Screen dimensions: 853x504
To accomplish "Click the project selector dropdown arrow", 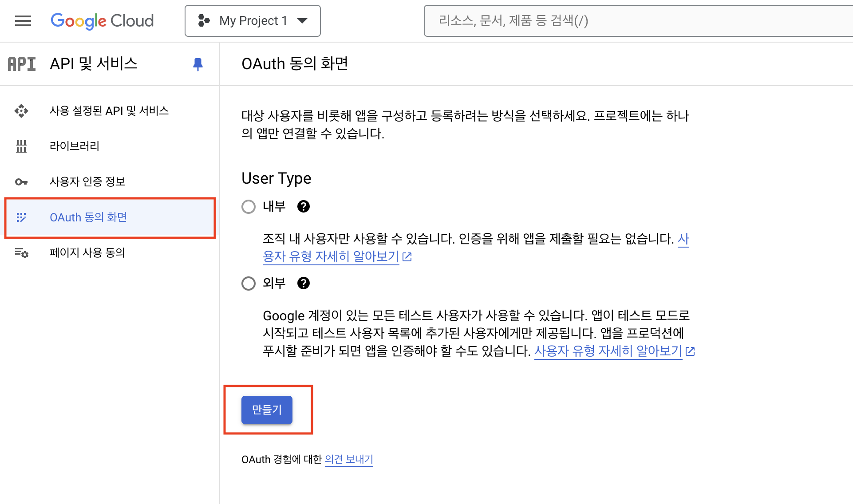I will click(303, 21).
